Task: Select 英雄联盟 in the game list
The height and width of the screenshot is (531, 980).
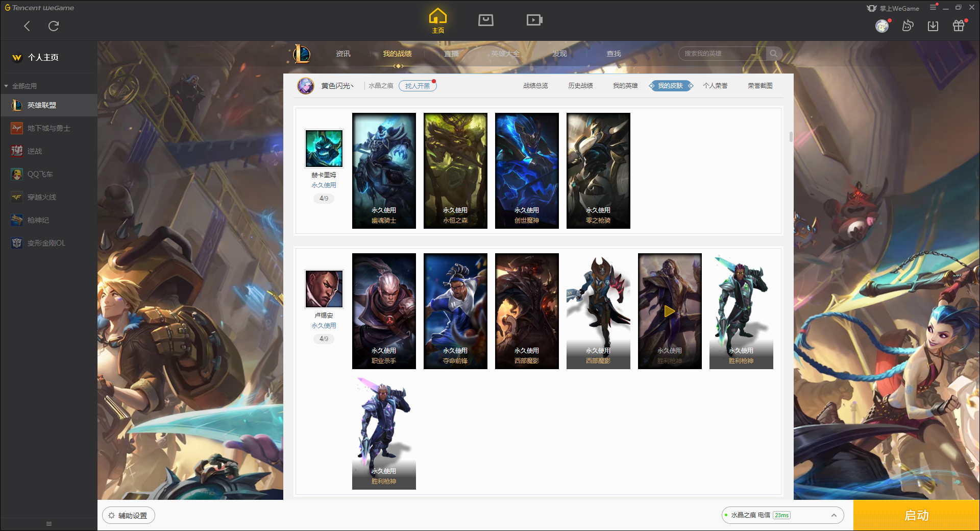Action: click(48, 105)
